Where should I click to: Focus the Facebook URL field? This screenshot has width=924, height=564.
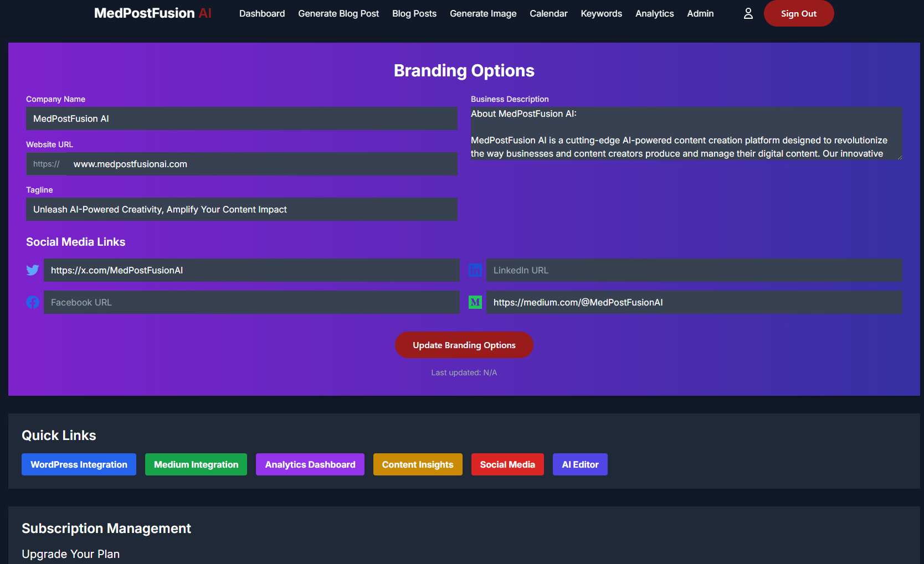pyautogui.click(x=251, y=302)
